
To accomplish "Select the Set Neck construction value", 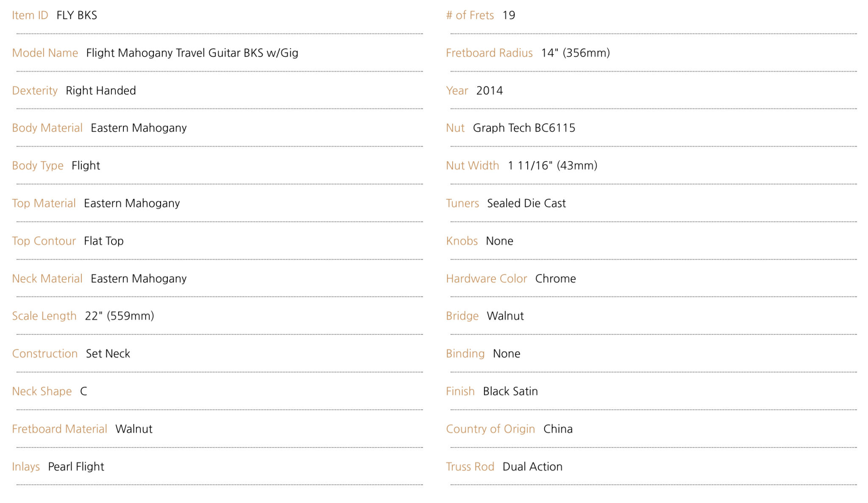I will tap(108, 354).
